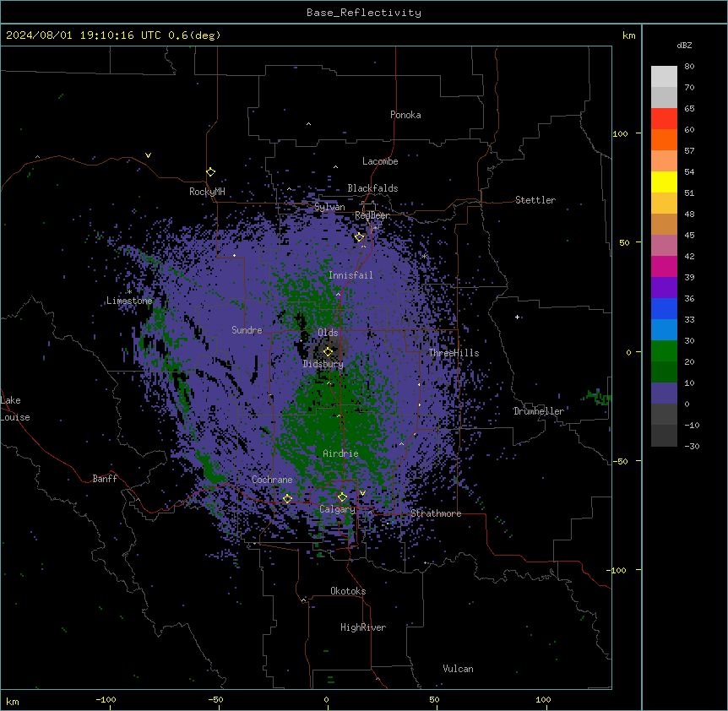This screenshot has height=711, width=728.
Task: Click the Cochrane label
Action: click(x=272, y=480)
